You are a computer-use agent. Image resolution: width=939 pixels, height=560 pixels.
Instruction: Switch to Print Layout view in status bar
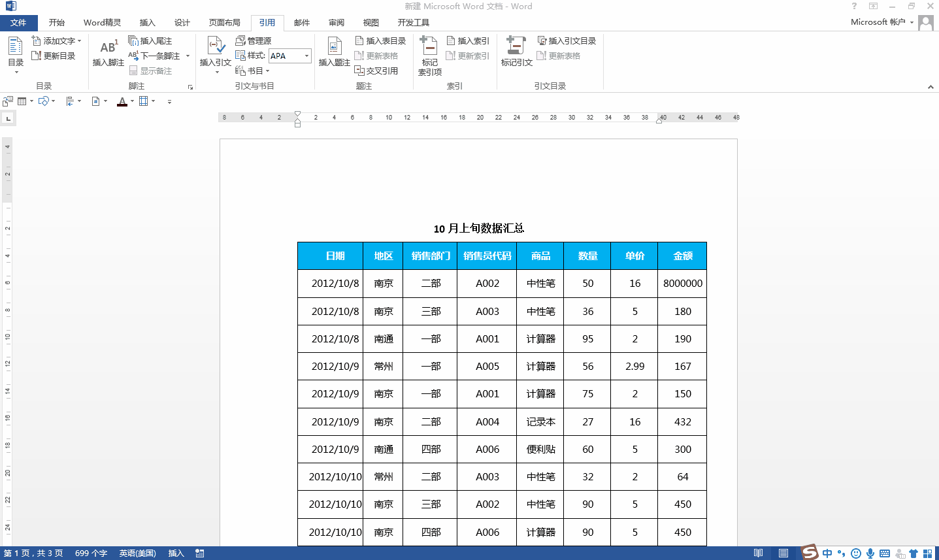[x=783, y=553]
